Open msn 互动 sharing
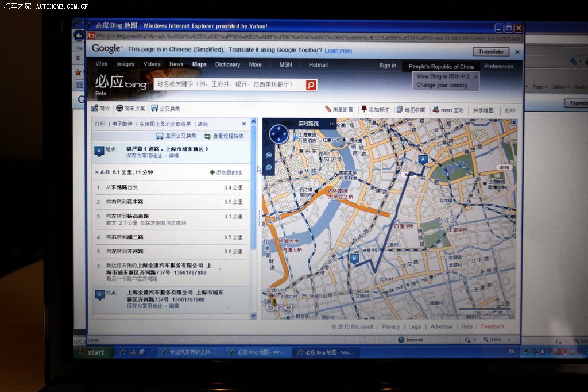The height and width of the screenshot is (392, 588). pyautogui.click(x=448, y=110)
